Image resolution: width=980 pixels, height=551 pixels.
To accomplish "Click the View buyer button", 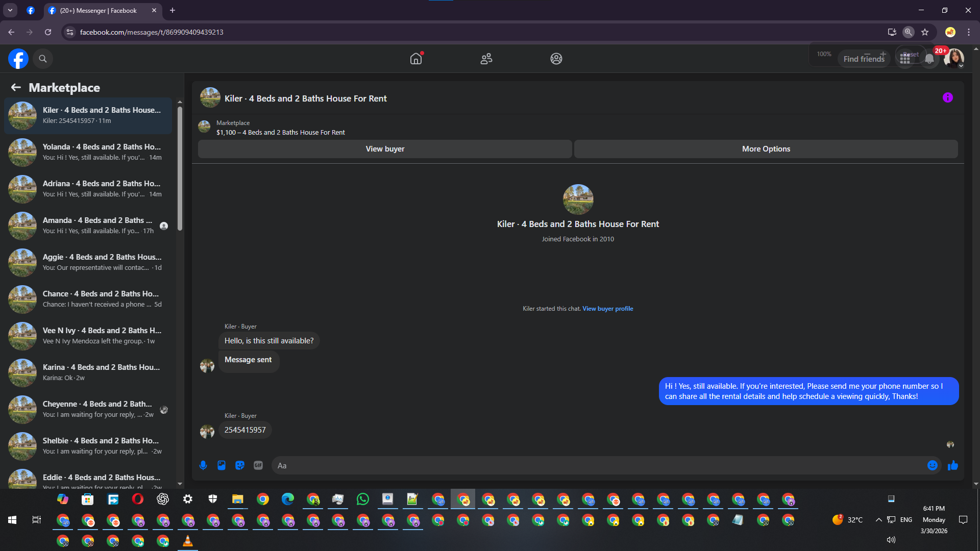I will pyautogui.click(x=385, y=149).
